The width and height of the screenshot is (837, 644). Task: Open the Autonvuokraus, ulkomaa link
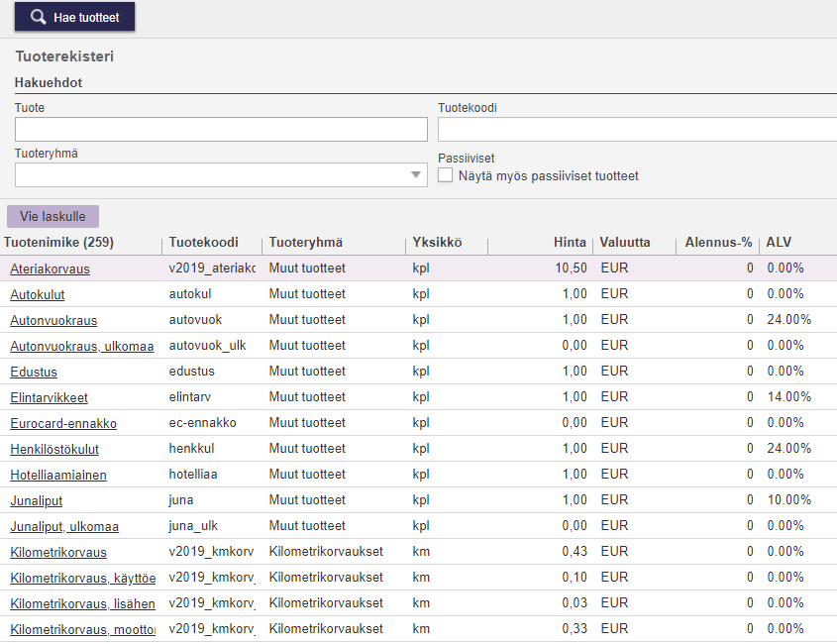coord(81,346)
